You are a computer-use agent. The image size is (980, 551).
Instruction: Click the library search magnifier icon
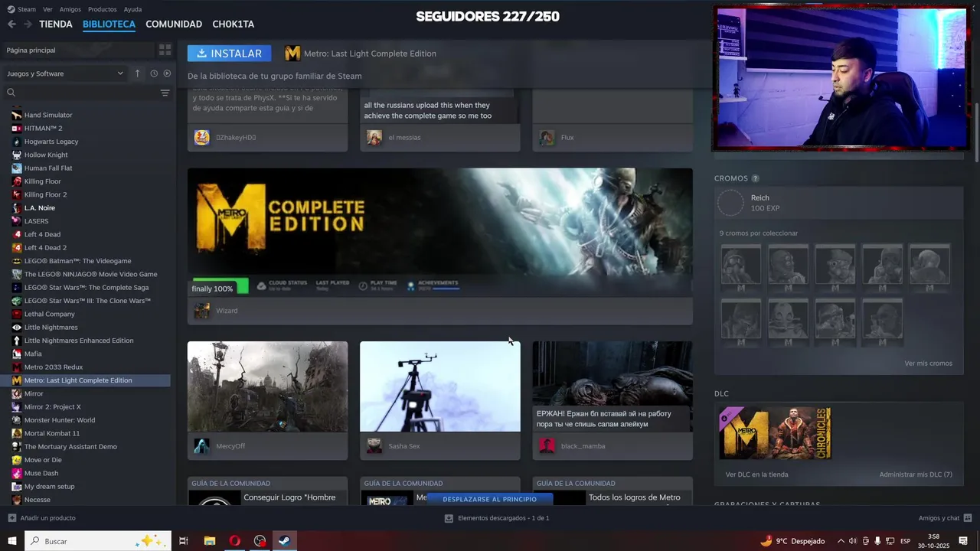pyautogui.click(x=11, y=93)
